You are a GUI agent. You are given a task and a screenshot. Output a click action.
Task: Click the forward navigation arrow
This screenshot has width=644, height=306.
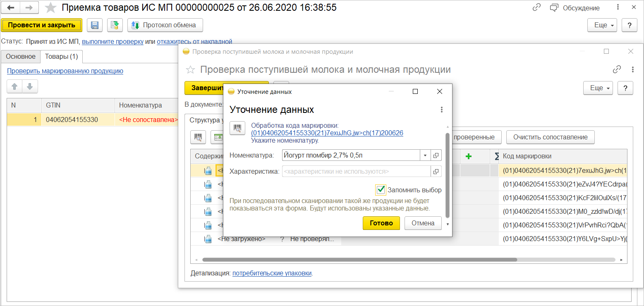coord(29,7)
